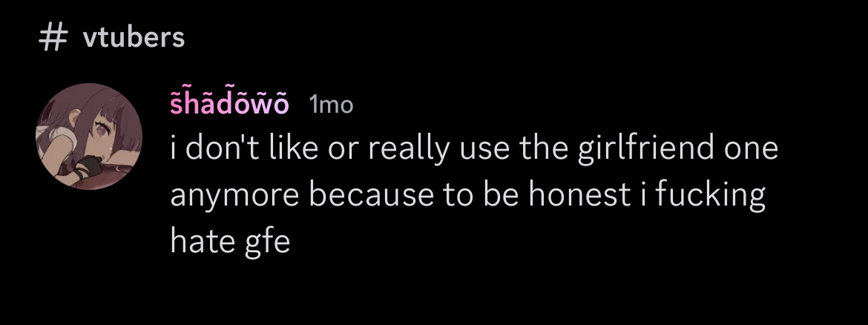Click the word the before girlfriend
This screenshot has height=325, width=868.
point(544,147)
